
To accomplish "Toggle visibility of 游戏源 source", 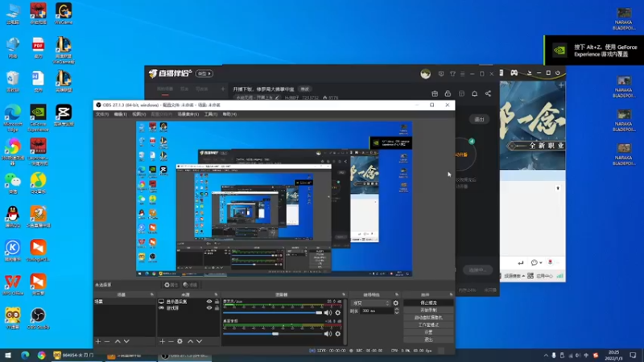I will point(209,308).
